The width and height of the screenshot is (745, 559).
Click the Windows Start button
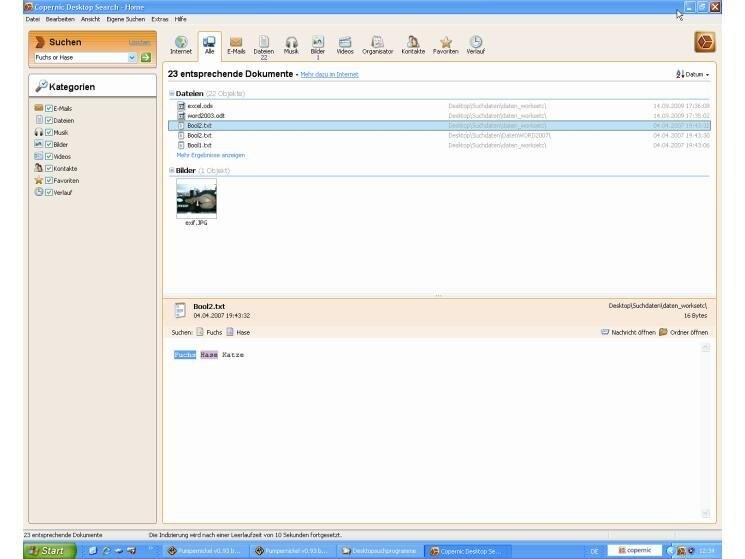(49, 551)
